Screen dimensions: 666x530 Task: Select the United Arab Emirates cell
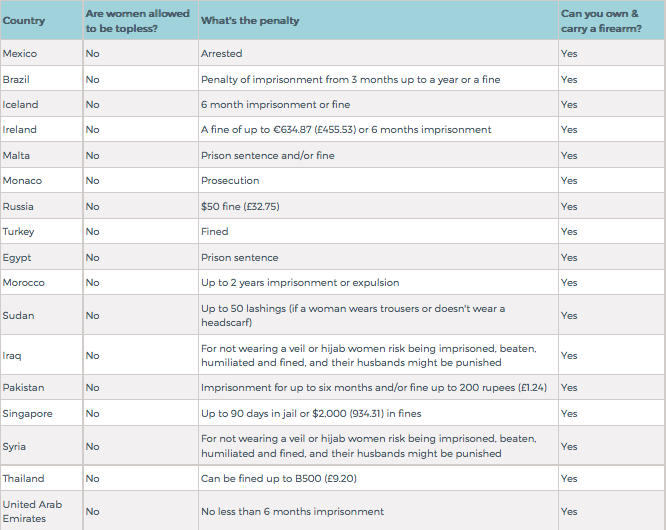point(32,511)
